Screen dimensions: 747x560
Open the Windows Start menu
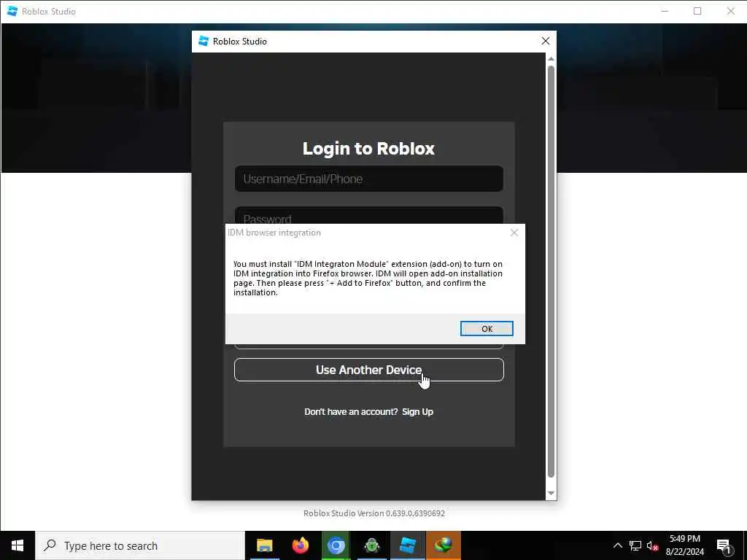(18, 545)
